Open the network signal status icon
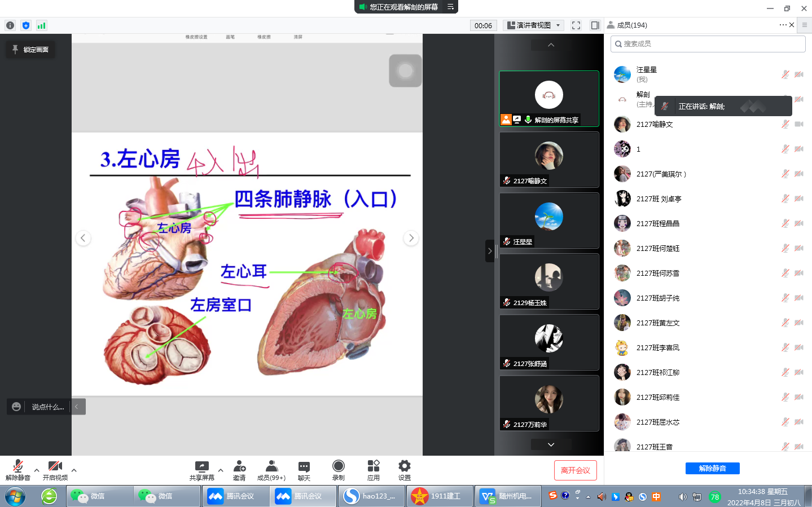Viewport: 812px width, 507px height. [41, 25]
